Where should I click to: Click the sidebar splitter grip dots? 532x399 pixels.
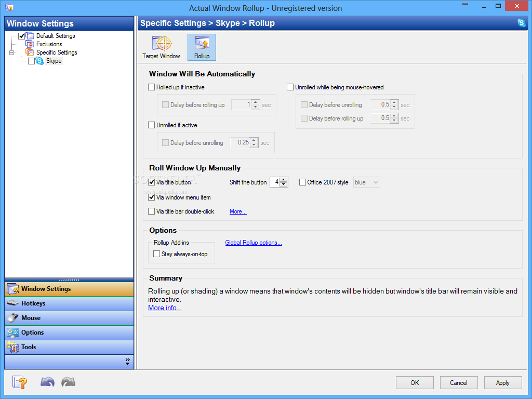(69, 280)
